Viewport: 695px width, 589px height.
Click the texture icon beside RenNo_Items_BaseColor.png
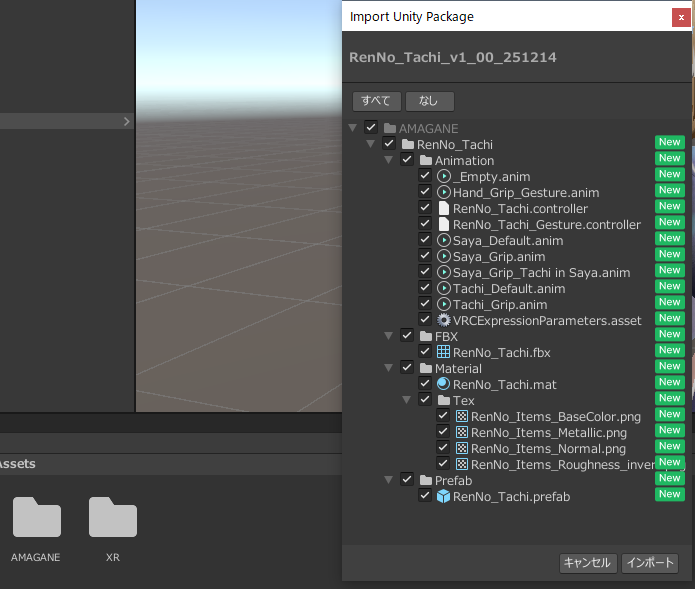point(462,416)
